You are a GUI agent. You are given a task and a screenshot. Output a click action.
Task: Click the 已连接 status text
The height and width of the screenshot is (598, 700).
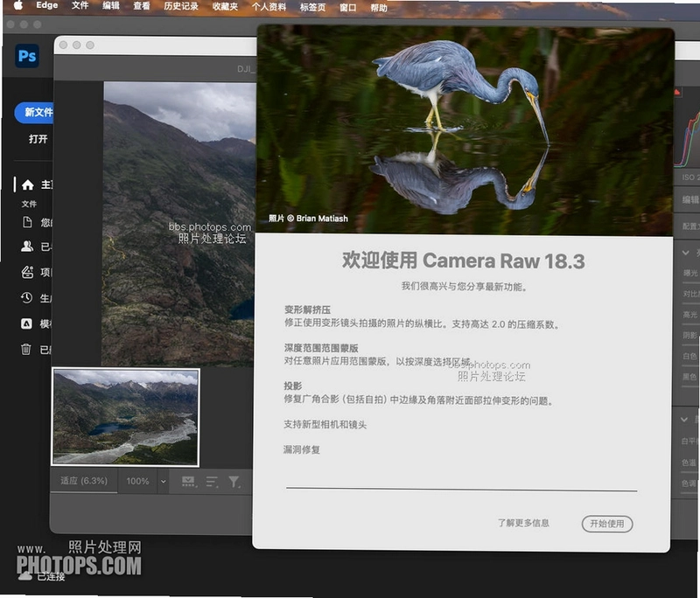[x=51, y=577]
